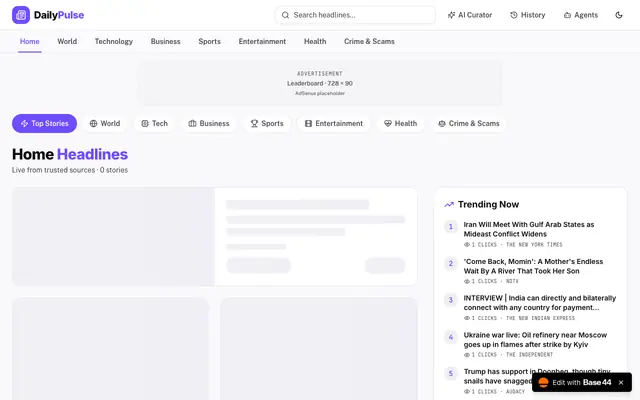This screenshot has width=640, height=400.
Task: Click 'THE INDEPENDENT' source text
Action: click(x=529, y=355)
